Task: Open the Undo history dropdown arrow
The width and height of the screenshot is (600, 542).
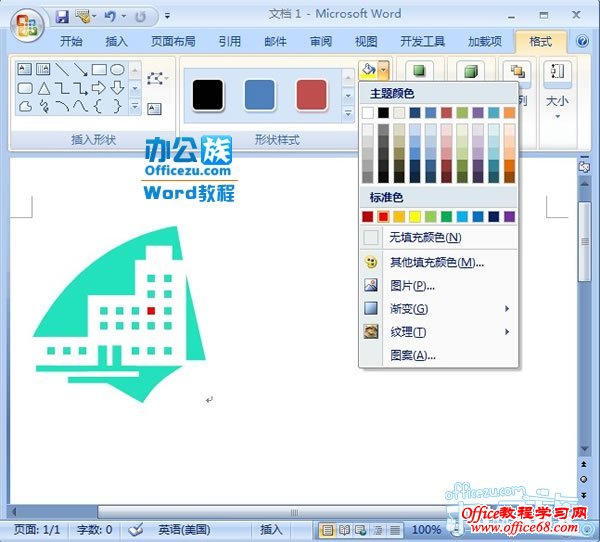Action: [124, 16]
